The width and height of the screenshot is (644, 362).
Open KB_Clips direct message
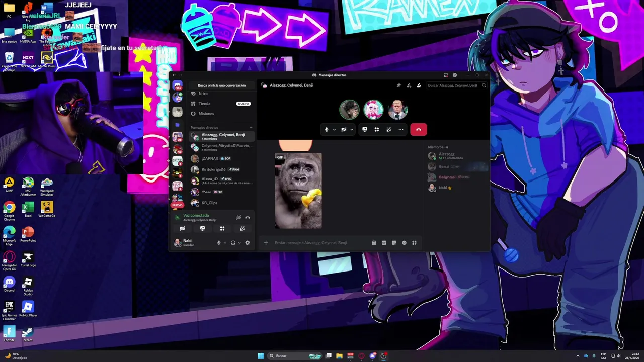click(221, 203)
